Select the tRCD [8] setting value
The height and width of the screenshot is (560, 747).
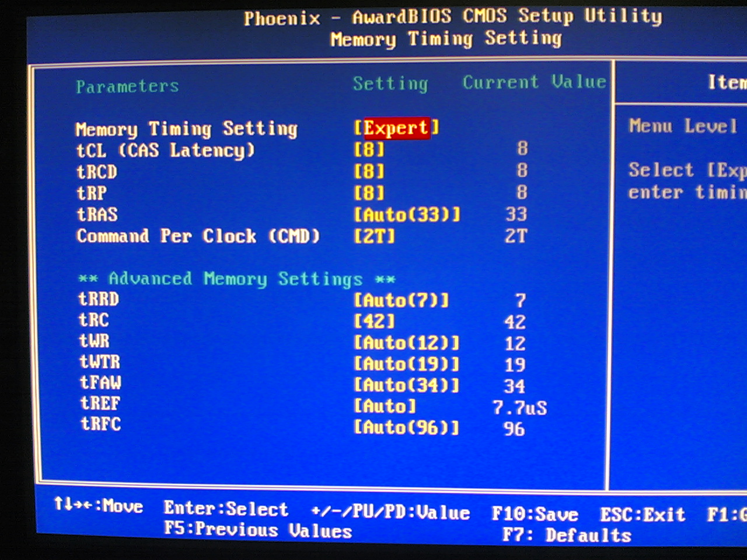(x=369, y=171)
